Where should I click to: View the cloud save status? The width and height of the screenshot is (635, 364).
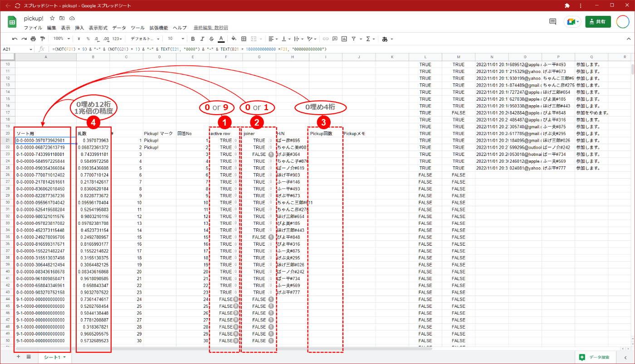(x=72, y=18)
